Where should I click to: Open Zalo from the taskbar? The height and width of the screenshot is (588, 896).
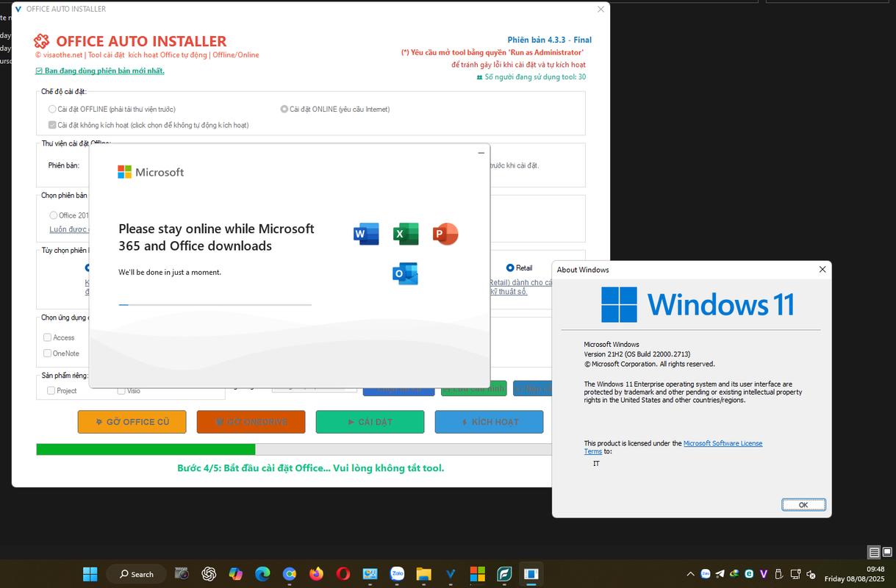point(397,574)
